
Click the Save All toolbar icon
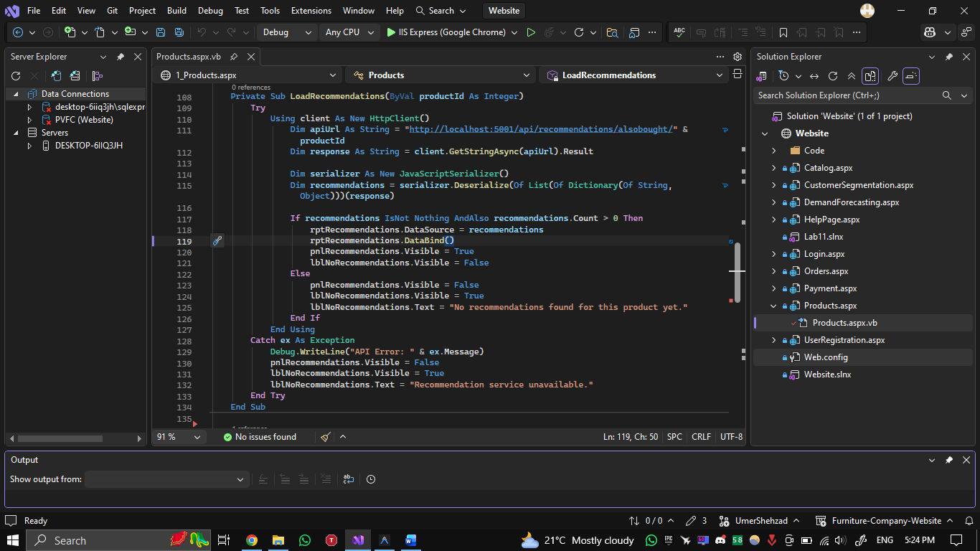[179, 32]
